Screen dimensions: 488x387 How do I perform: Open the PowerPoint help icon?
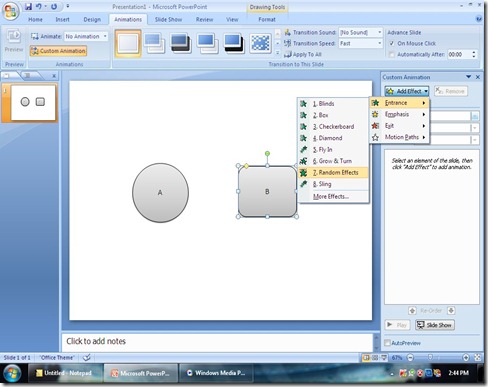pyautogui.click(x=479, y=19)
